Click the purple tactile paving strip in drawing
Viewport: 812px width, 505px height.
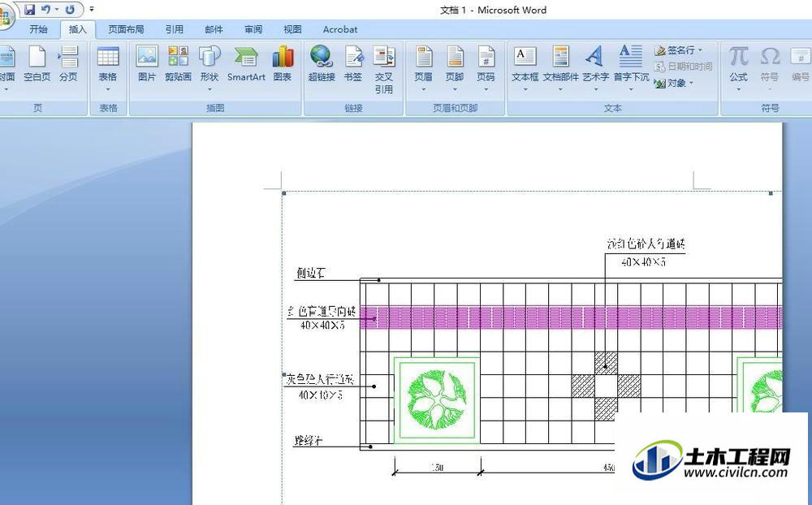[571, 317]
